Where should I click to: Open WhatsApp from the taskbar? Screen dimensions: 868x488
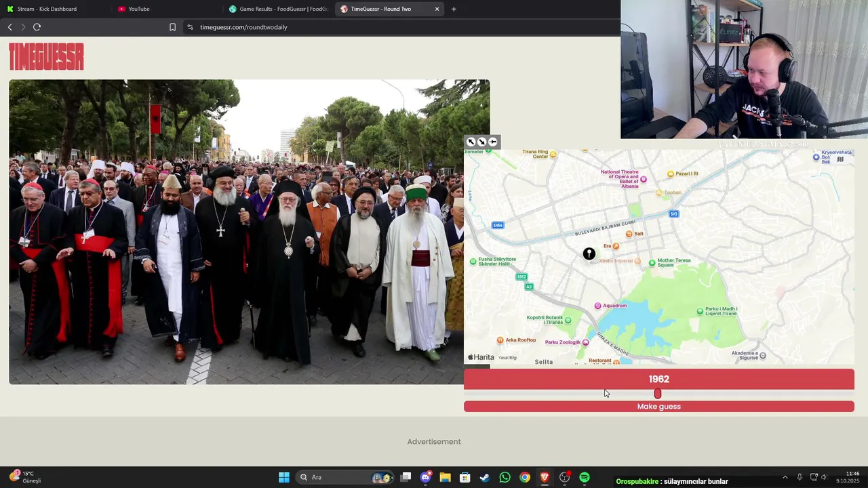[x=505, y=477]
